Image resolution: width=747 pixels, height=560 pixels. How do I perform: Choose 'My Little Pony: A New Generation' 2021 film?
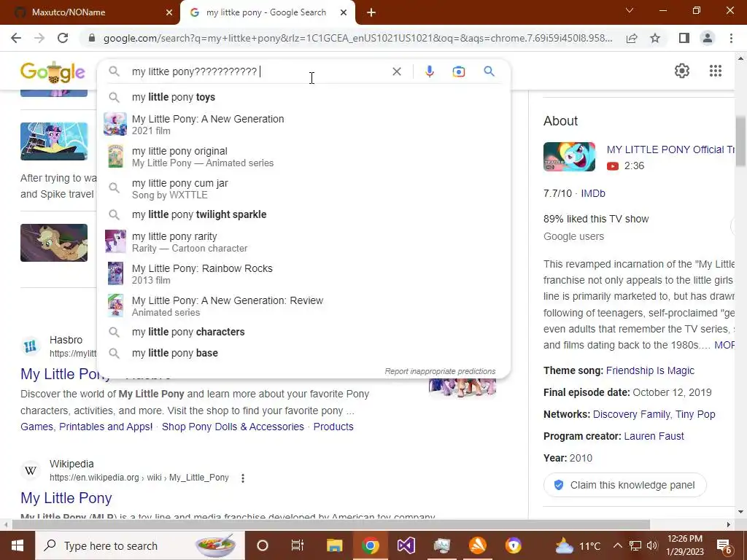(x=303, y=124)
